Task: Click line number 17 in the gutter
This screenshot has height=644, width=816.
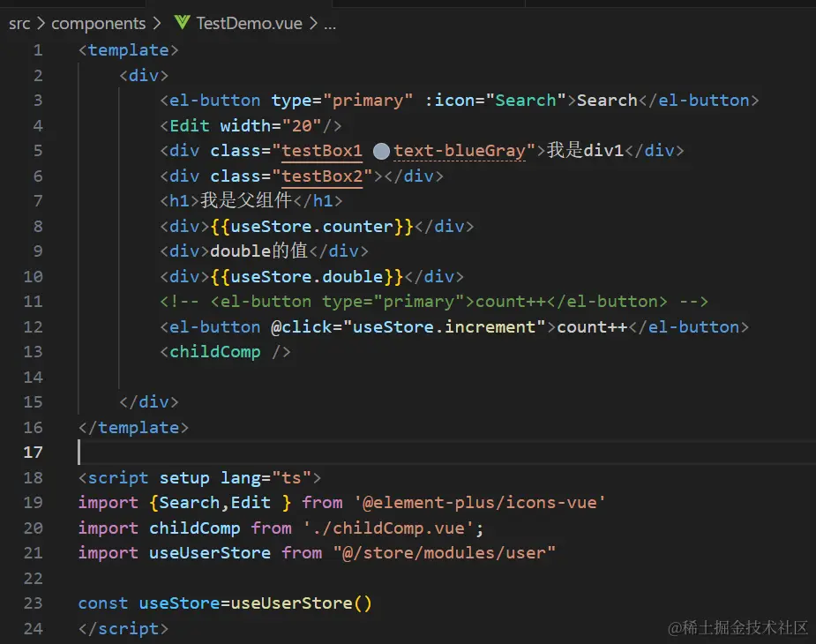Action: (33, 452)
